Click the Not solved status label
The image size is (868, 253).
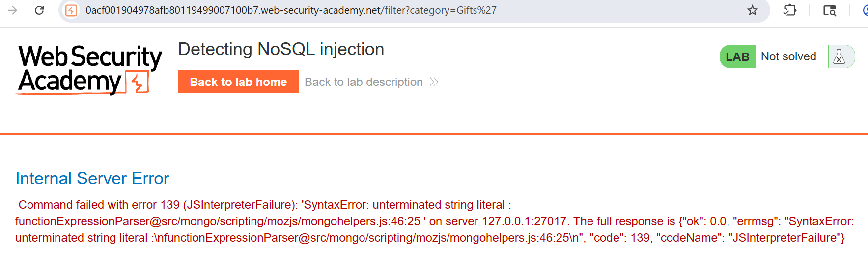click(x=788, y=57)
